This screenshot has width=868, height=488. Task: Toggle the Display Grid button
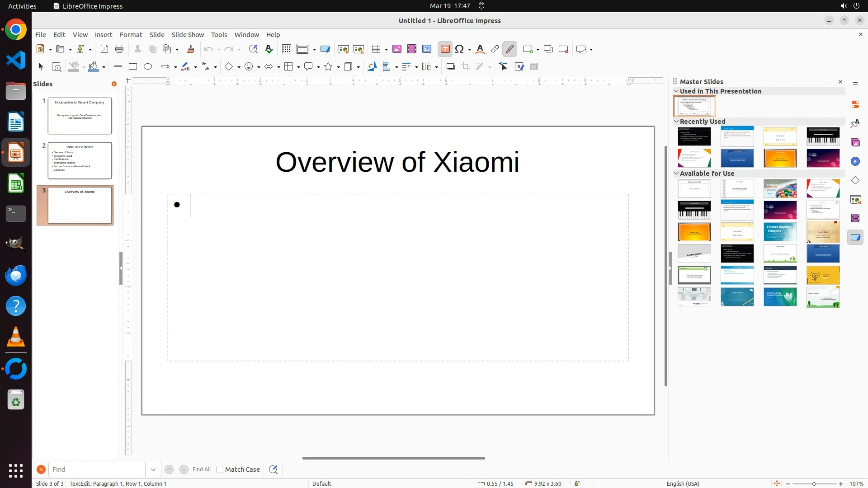(x=287, y=49)
